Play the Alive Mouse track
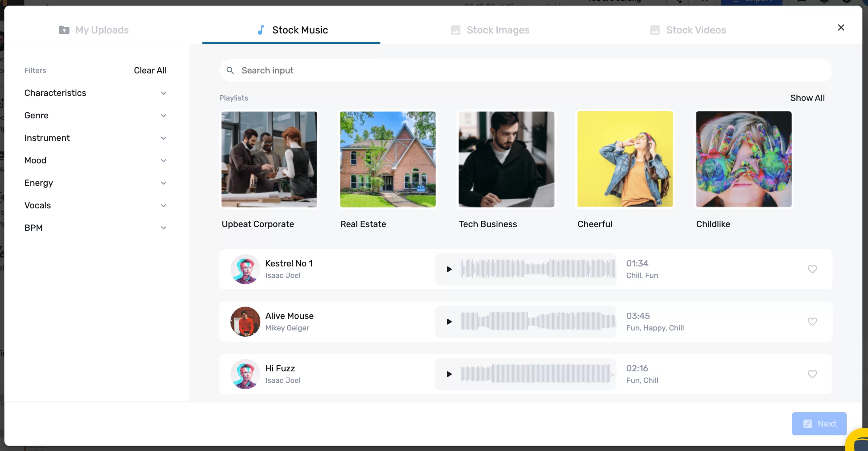The image size is (868, 451). click(x=449, y=321)
